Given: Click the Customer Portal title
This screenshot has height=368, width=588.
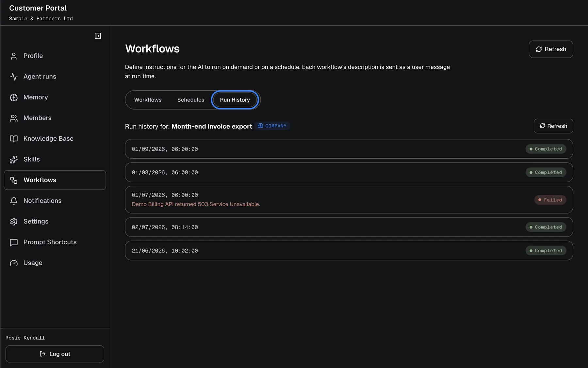Looking at the screenshot, I should click(x=38, y=8).
